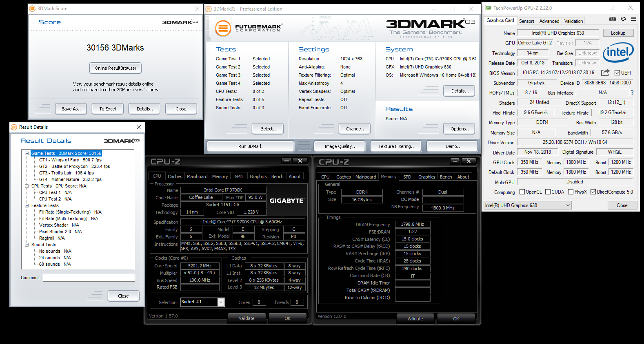Toggle the UEFI checkbox
Image resolution: width=644 pixels, height=344 pixels.
617,73
